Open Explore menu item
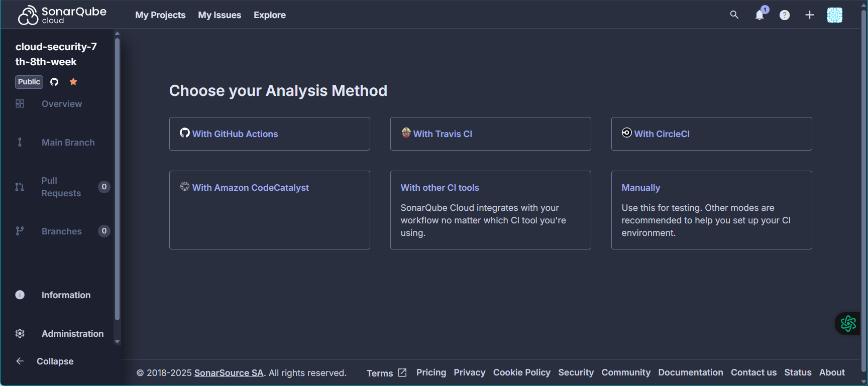The width and height of the screenshot is (868, 386). pyautogui.click(x=270, y=15)
